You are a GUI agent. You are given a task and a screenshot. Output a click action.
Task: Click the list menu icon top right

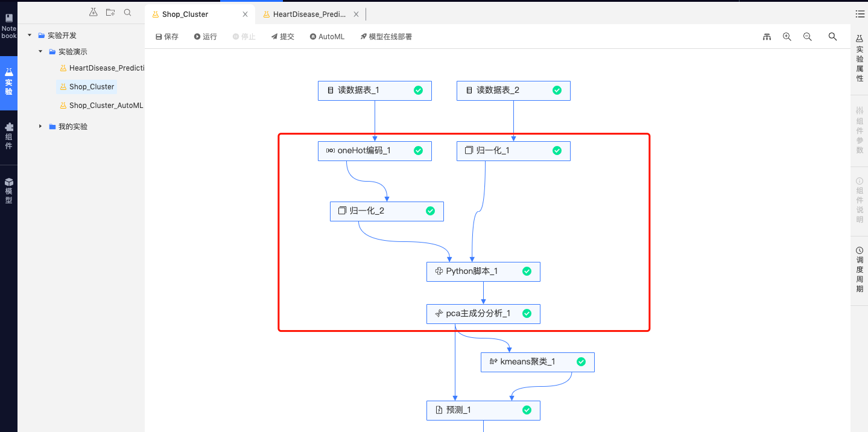860,13
